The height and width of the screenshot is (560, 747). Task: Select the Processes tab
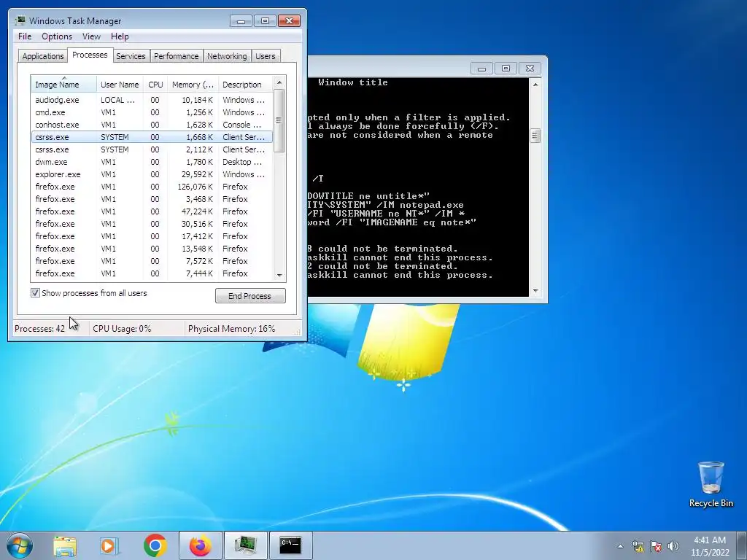(90, 55)
